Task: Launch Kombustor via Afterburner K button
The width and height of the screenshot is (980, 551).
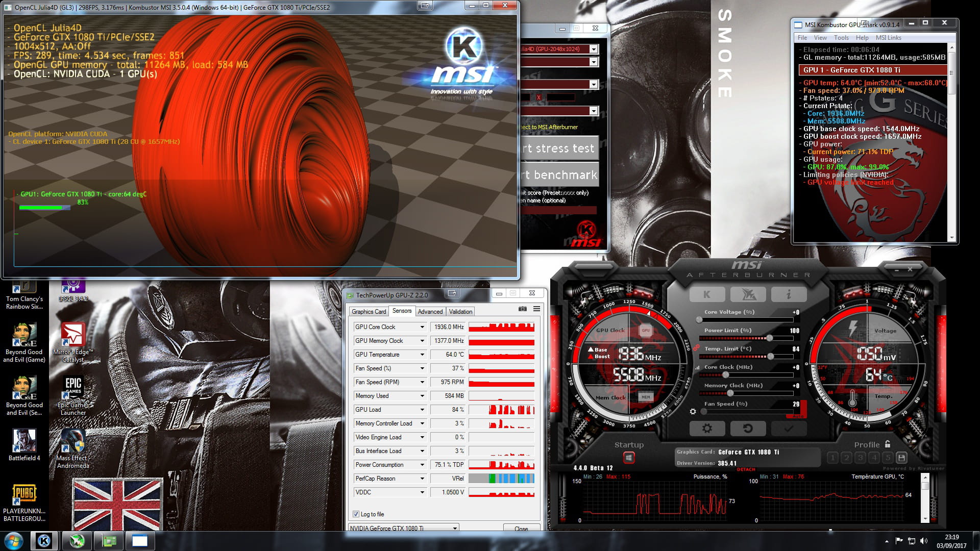Action: point(707,294)
